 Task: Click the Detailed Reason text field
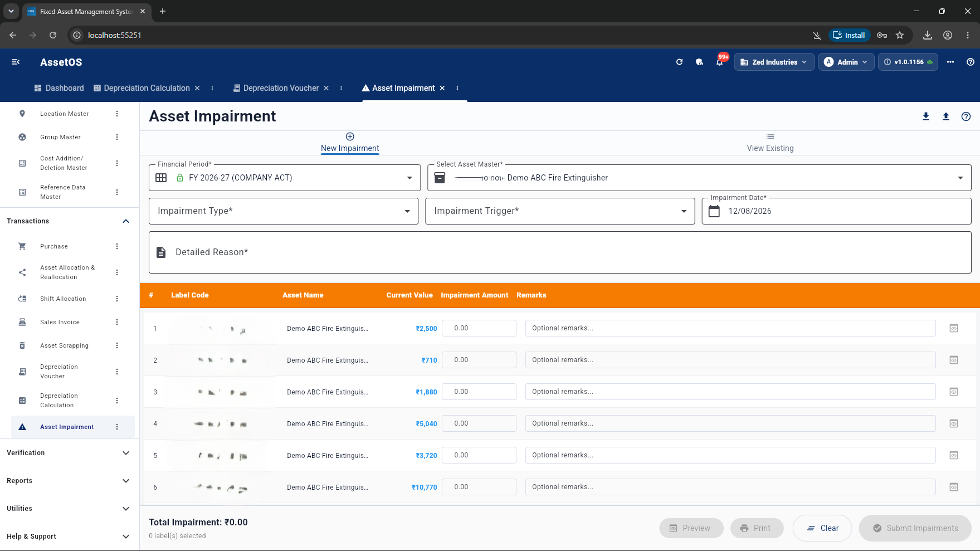(560, 252)
